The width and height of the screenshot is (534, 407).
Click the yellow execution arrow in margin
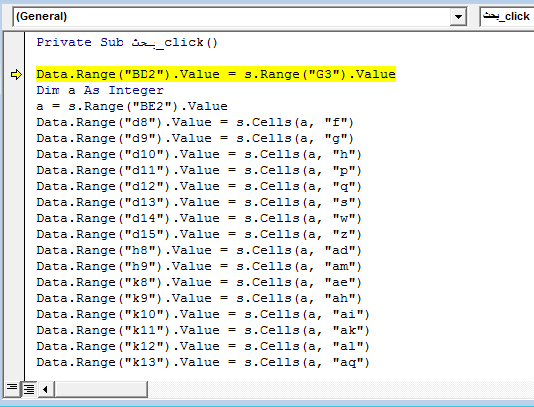tap(16, 74)
